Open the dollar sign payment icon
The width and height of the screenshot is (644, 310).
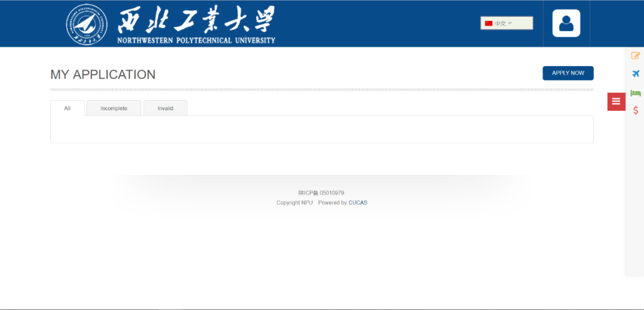tap(636, 110)
